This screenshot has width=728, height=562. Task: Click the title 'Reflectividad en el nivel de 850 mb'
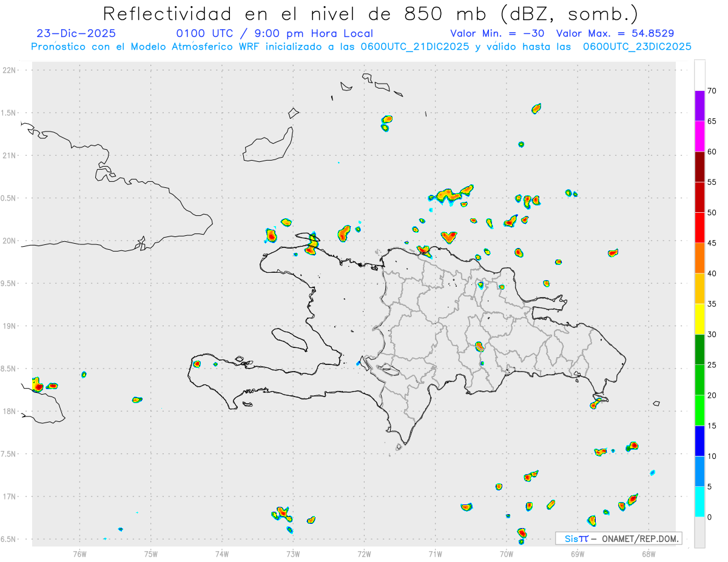pos(296,13)
